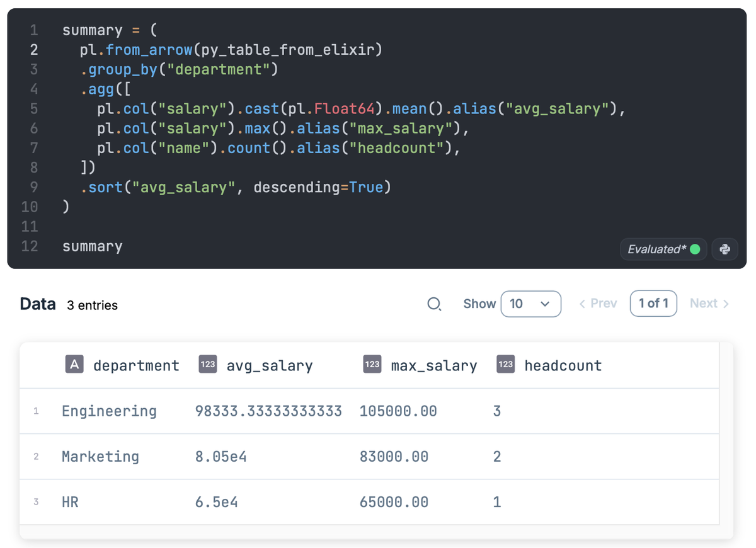Click the headcount value 1 for HR
The height and width of the screenshot is (548, 756).
point(497,502)
